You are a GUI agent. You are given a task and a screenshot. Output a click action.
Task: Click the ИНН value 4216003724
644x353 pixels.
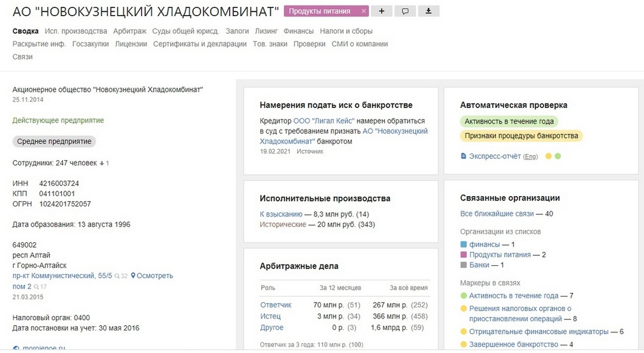(x=59, y=183)
